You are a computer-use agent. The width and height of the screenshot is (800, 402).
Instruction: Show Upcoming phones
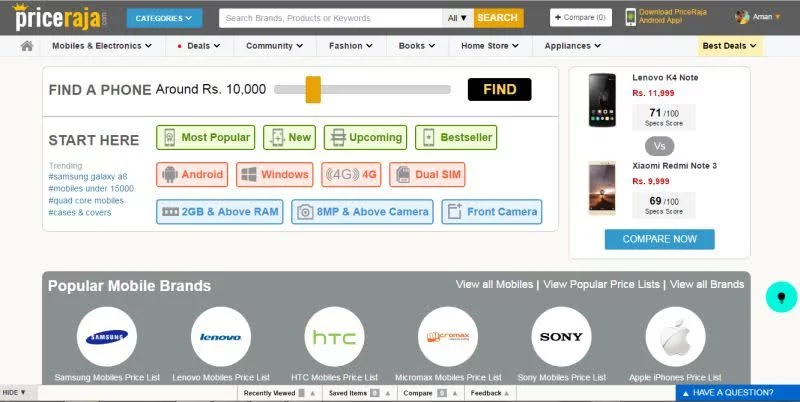(365, 137)
